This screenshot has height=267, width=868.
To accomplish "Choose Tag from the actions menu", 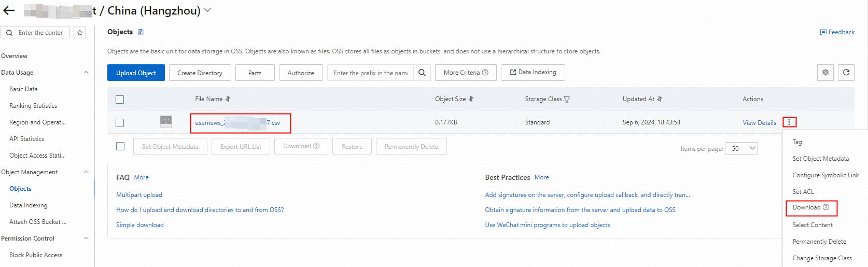I will 797,142.
